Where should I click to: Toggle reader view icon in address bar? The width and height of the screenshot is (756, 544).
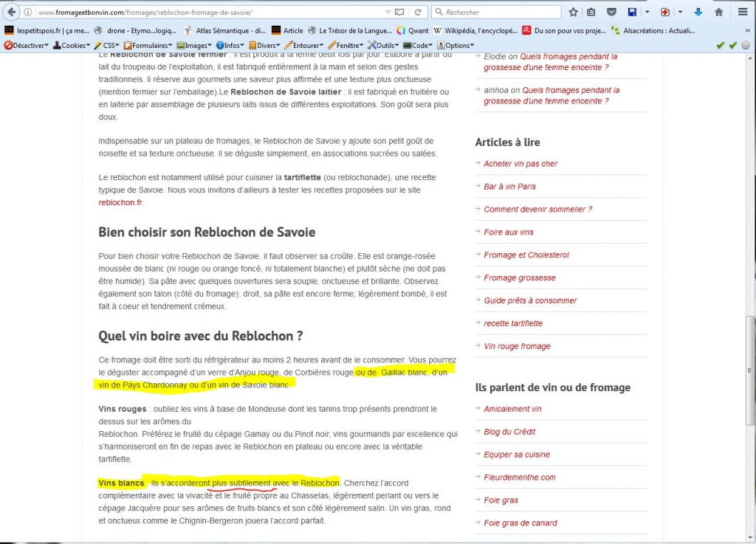tap(400, 12)
